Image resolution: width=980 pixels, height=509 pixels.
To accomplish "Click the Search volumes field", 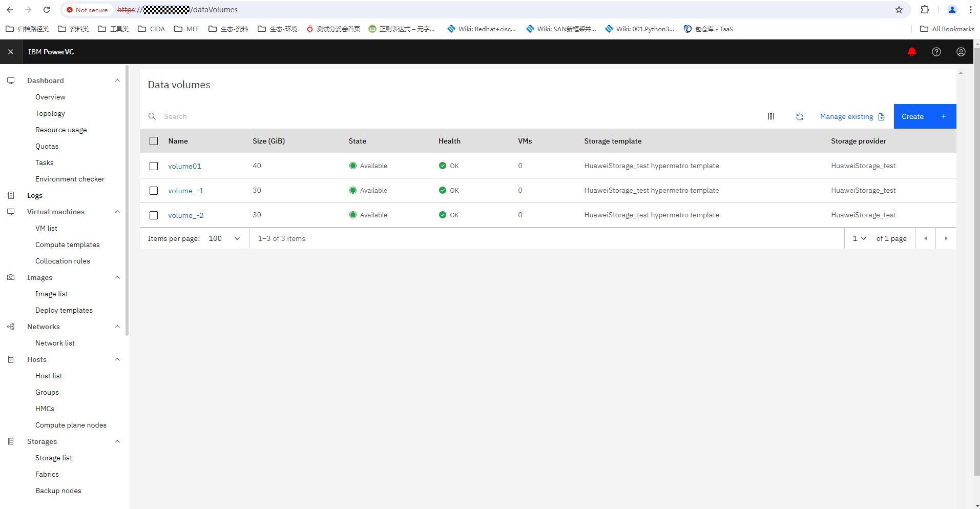I will coord(451,116).
